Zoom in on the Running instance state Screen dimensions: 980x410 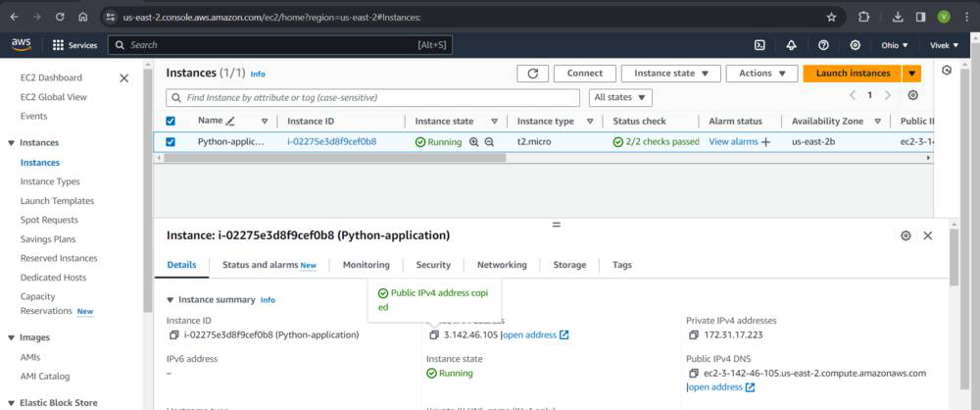474,142
